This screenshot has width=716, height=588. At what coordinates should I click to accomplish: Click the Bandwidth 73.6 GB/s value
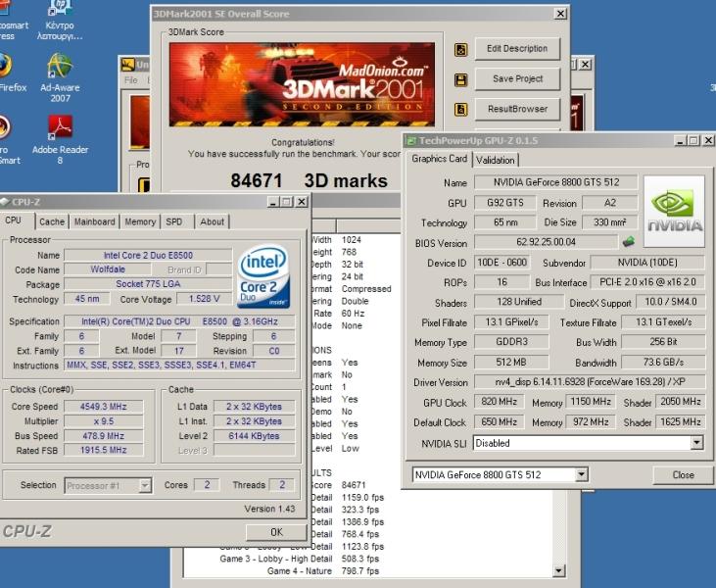(663, 363)
